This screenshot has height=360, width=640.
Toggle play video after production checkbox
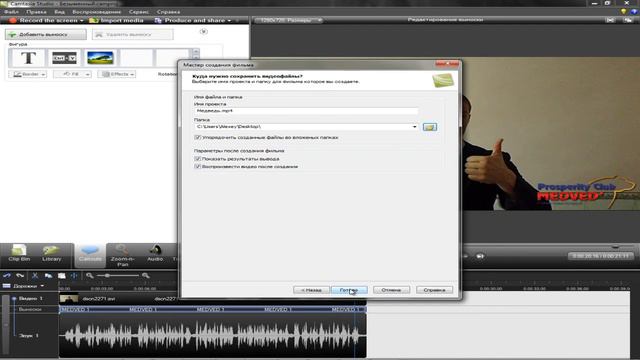click(x=198, y=167)
